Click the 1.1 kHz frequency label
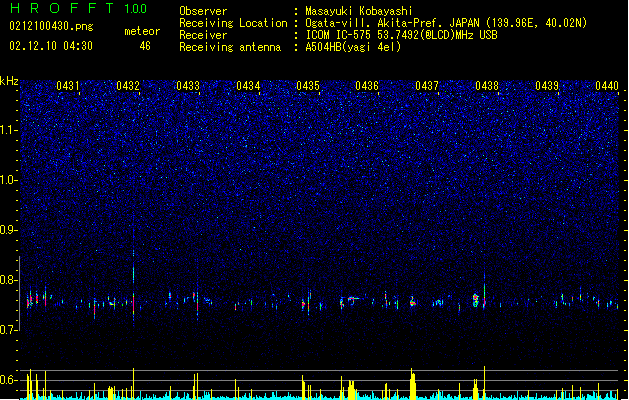629x400 pixels. pos(9,130)
